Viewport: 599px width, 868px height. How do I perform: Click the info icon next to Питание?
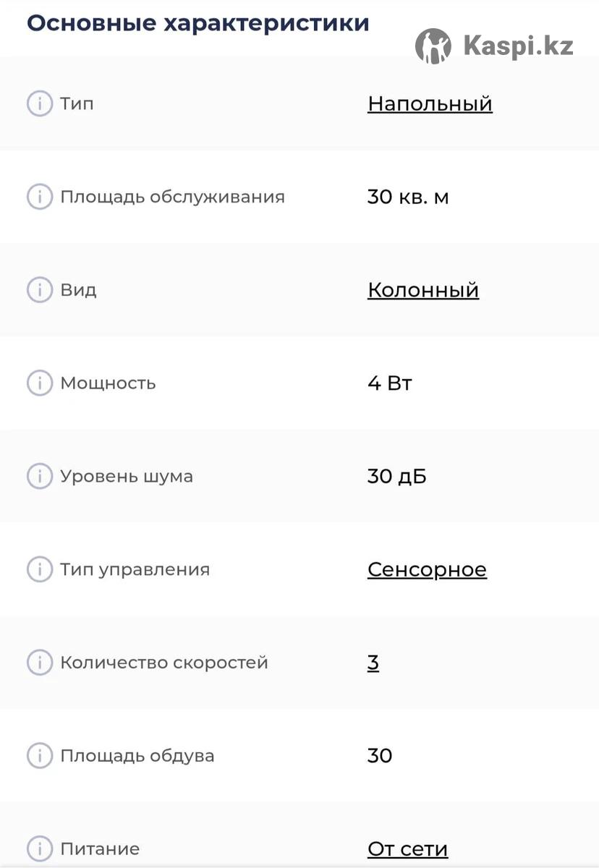click(x=40, y=848)
